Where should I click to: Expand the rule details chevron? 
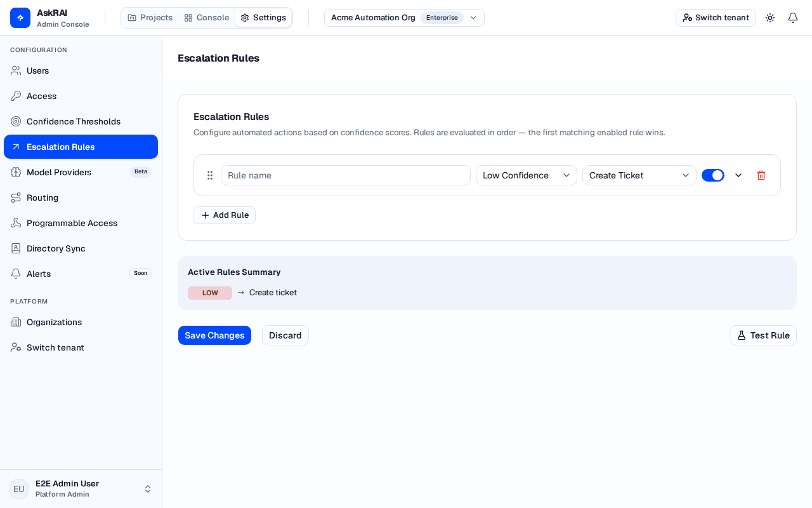(x=738, y=175)
